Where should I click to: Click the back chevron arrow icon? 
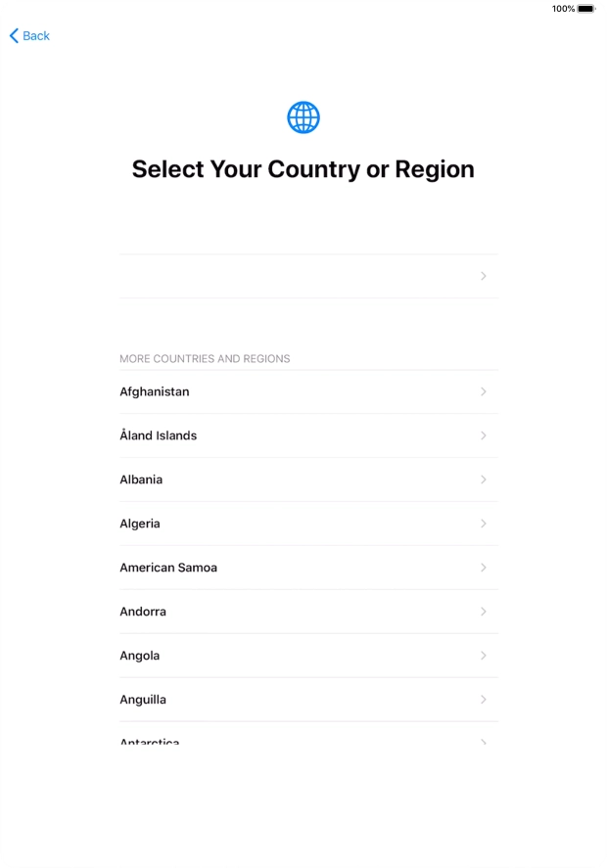(14, 35)
